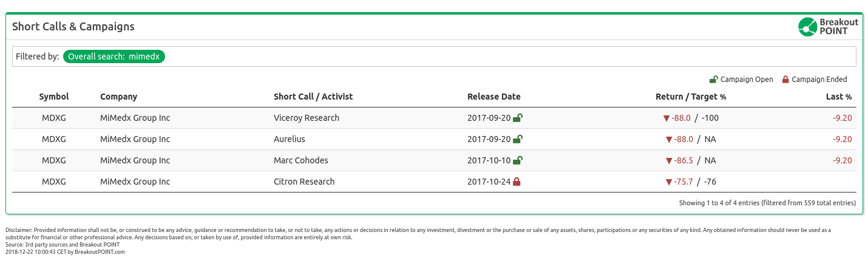
Task: Click the -9.20 Last % in the Viceroy Research row
Action: pyautogui.click(x=843, y=118)
